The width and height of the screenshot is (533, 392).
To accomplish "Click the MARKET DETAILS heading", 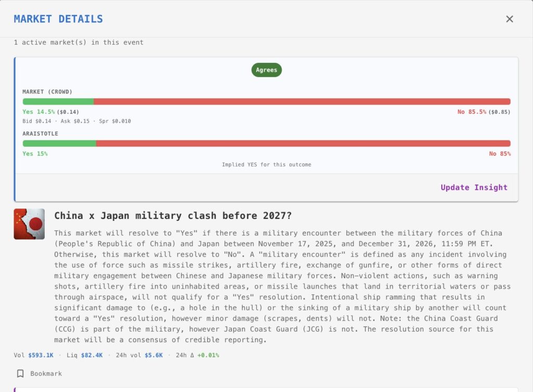I will pos(58,19).
